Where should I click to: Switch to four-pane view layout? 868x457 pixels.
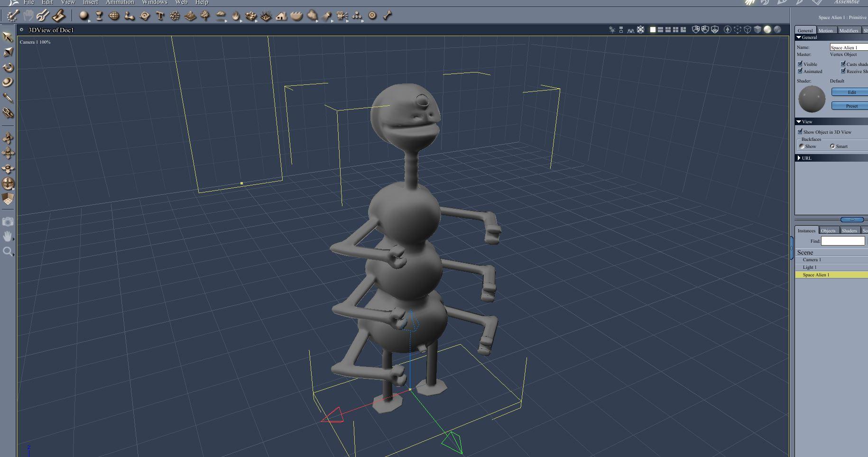(675, 29)
